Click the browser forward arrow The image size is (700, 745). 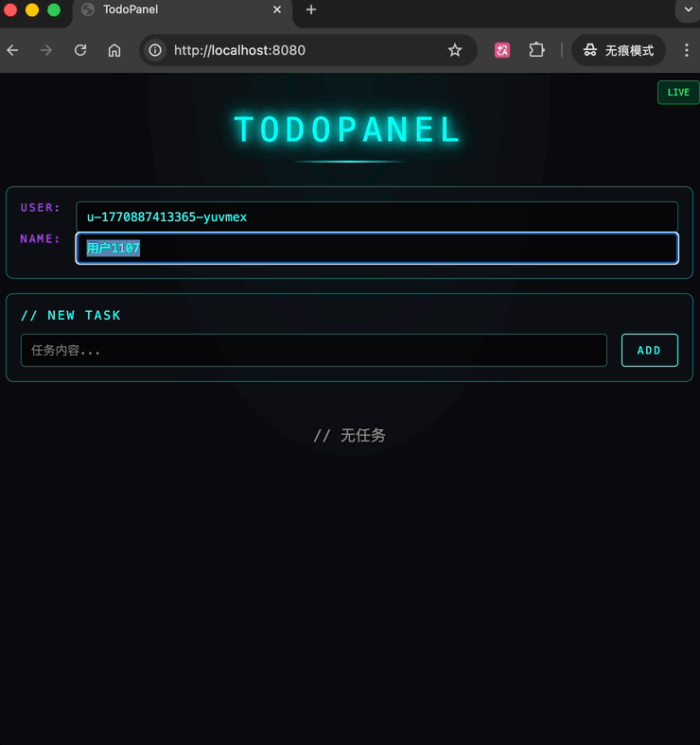click(46, 50)
